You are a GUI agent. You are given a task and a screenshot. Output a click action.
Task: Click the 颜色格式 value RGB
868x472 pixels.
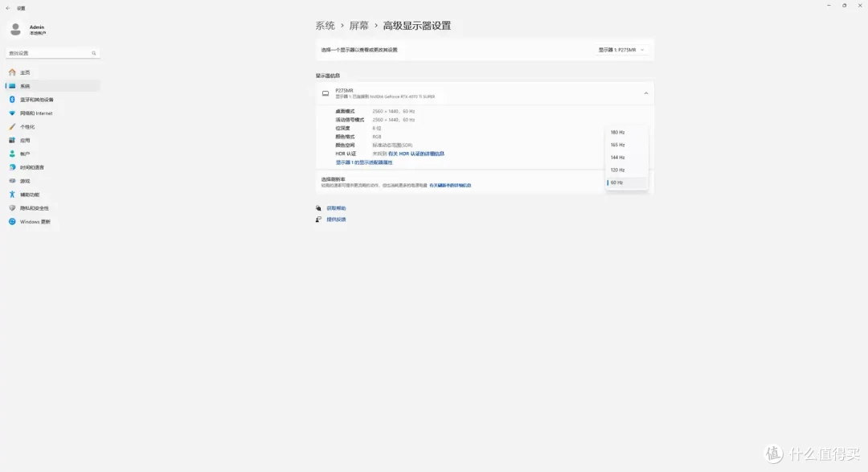tap(376, 137)
